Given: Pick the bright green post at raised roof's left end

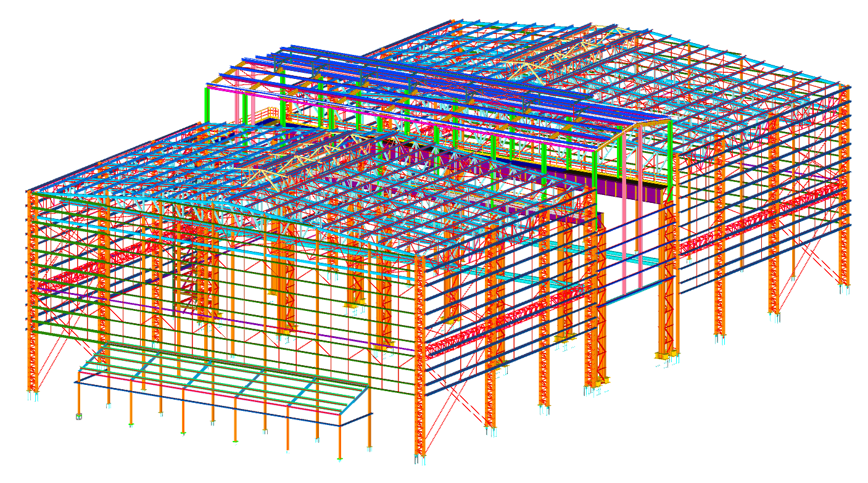Looking at the screenshot, I should 207,105.
